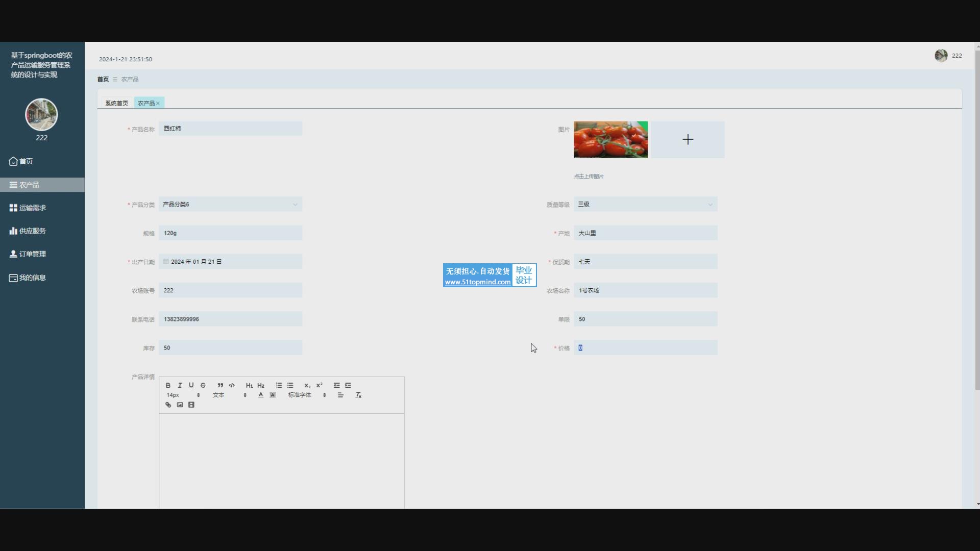The height and width of the screenshot is (551, 980).
Task: Open 农产品 in sidebar menu
Action: point(42,185)
